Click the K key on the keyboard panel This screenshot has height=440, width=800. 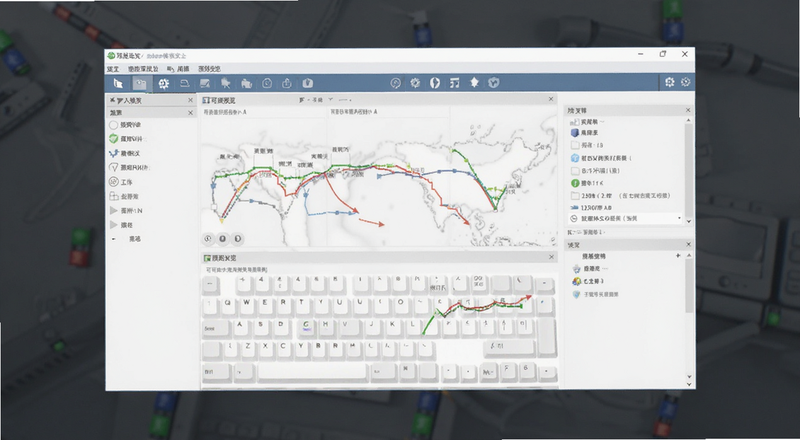point(392,327)
